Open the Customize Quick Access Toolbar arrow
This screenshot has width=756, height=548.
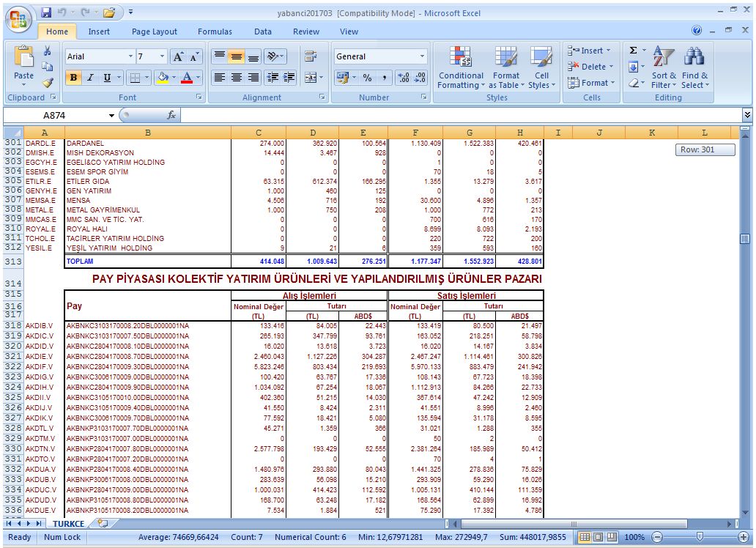[x=130, y=12]
